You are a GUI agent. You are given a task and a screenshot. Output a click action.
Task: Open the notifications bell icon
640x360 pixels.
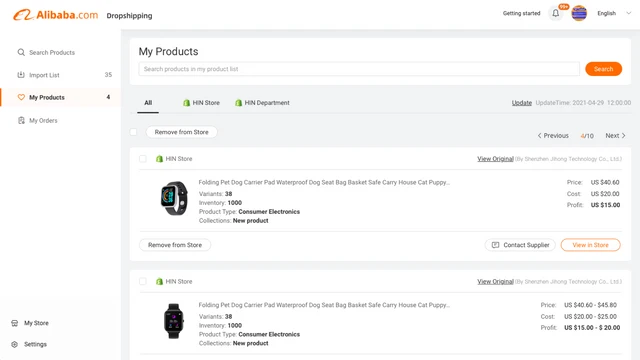pos(556,13)
